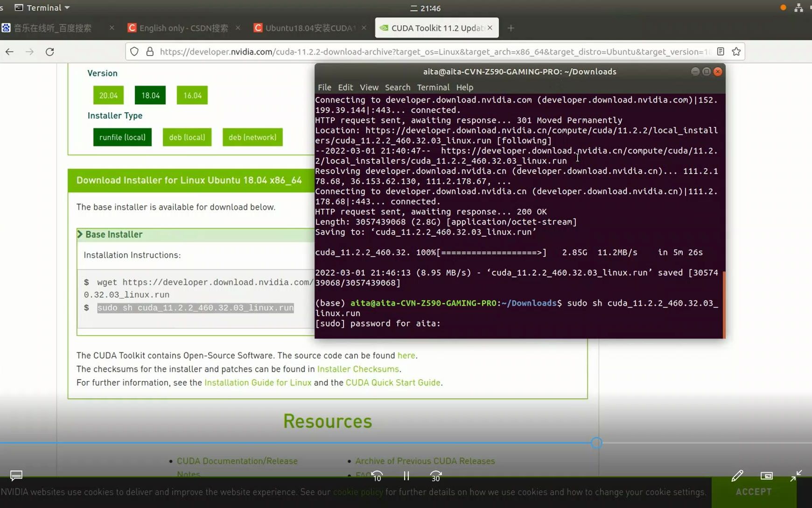The height and width of the screenshot is (508, 812).
Task: Skip forward 30 seconds
Action: (436, 476)
